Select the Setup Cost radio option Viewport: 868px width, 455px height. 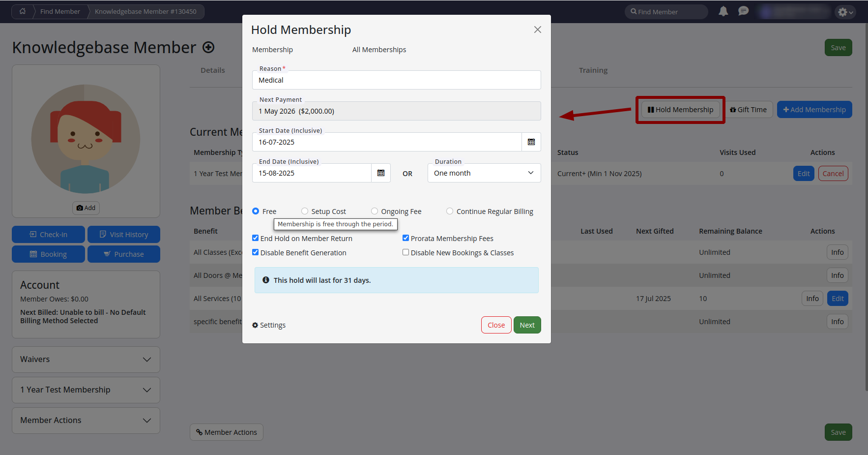click(305, 212)
